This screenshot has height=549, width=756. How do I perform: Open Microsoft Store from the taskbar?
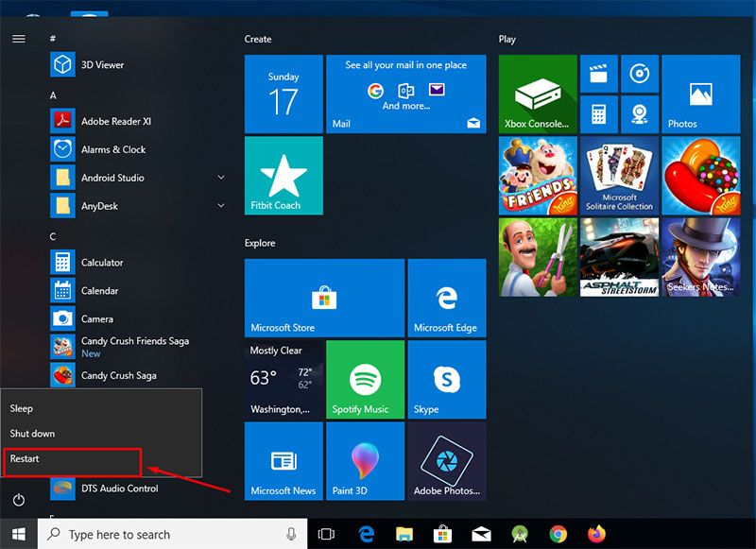click(x=442, y=534)
